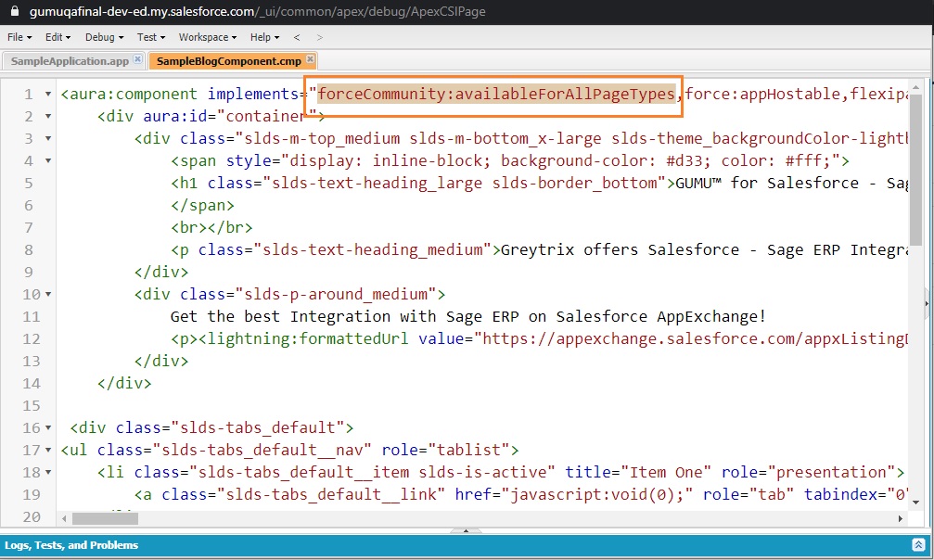Open the Workspace menu

(207, 37)
